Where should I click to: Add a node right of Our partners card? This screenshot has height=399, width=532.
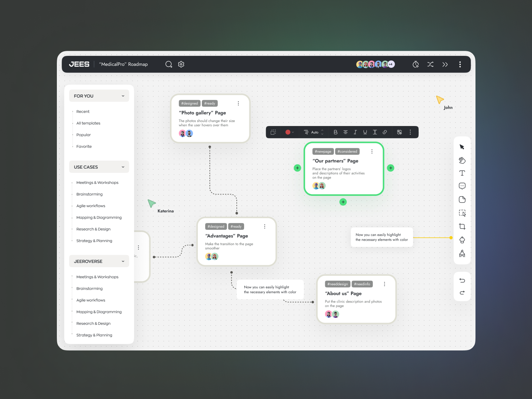pos(391,168)
